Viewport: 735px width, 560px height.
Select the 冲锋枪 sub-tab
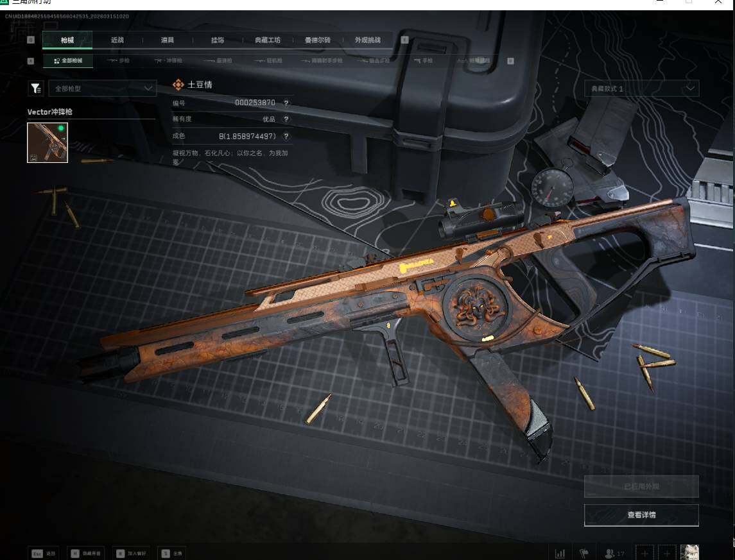168,61
